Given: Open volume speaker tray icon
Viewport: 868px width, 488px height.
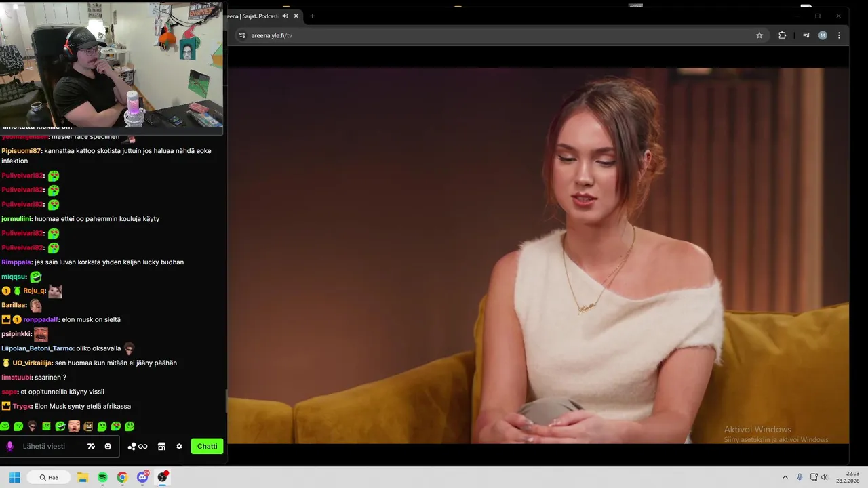Looking at the screenshot, I should tap(825, 477).
